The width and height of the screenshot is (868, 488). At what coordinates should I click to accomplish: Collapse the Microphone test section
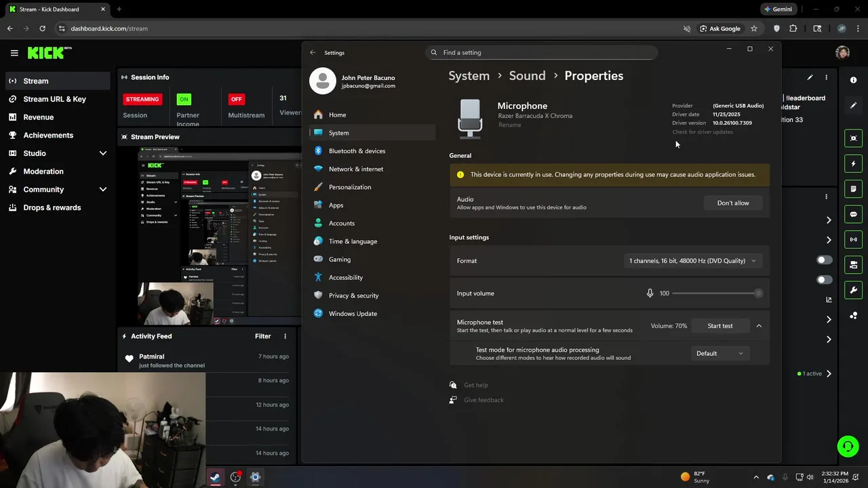coord(759,326)
